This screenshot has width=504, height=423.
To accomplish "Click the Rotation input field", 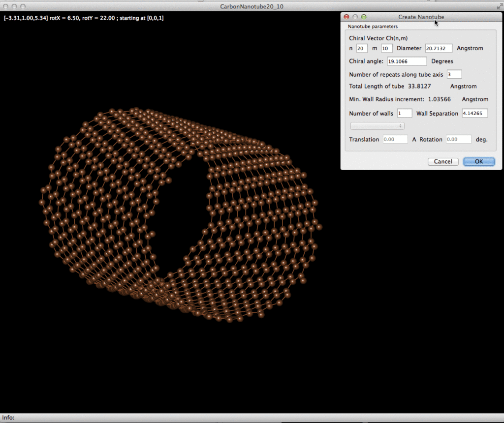I will click(458, 140).
